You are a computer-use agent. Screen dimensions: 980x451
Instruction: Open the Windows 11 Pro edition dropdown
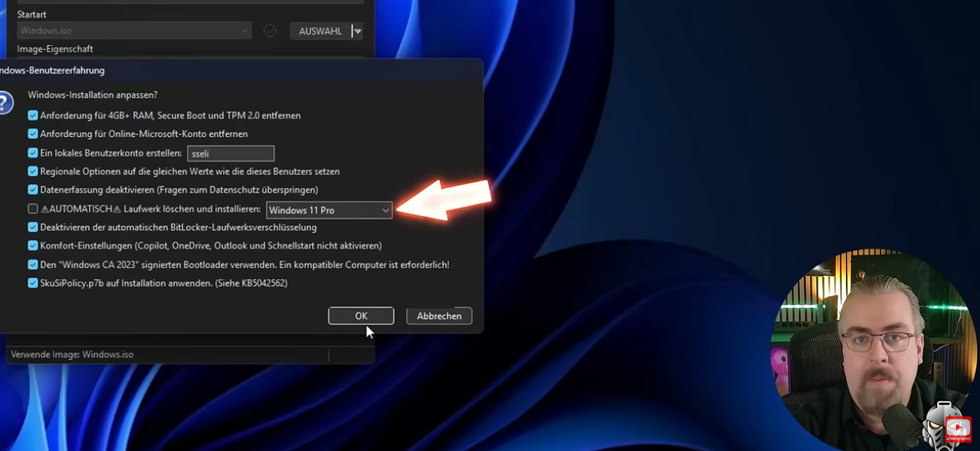tap(329, 210)
